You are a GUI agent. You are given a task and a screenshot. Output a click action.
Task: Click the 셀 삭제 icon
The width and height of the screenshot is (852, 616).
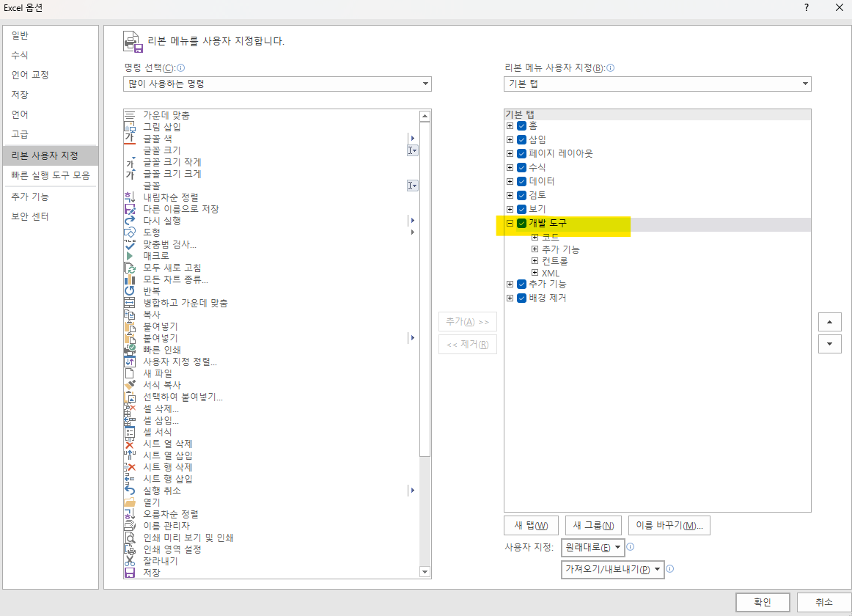click(x=129, y=408)
